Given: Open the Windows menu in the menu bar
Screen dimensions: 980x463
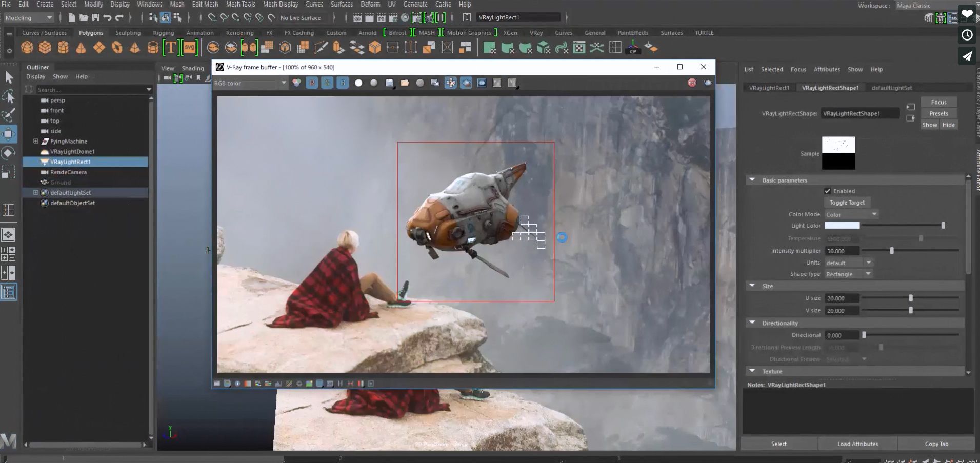Looking at the screenshot, I should tap(149, 4).
